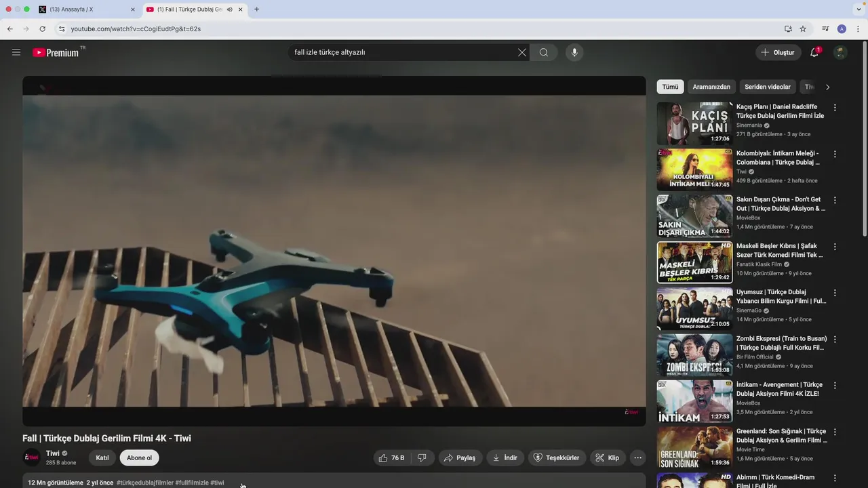Image resolution: width=868 pixels, height=488 pixels.
Task: Click the video player drone scene
Action: [x=334, y=251]
